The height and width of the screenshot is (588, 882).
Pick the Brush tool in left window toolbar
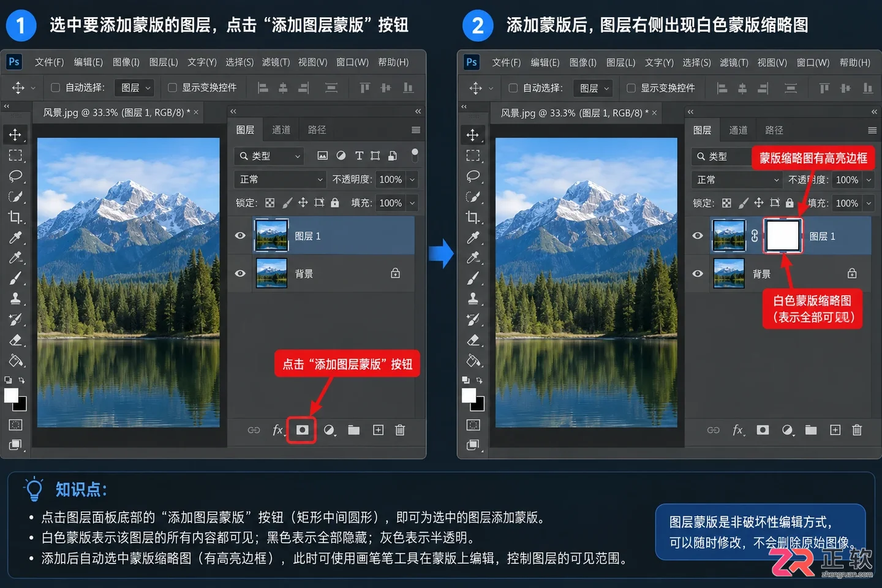(15, 278)
